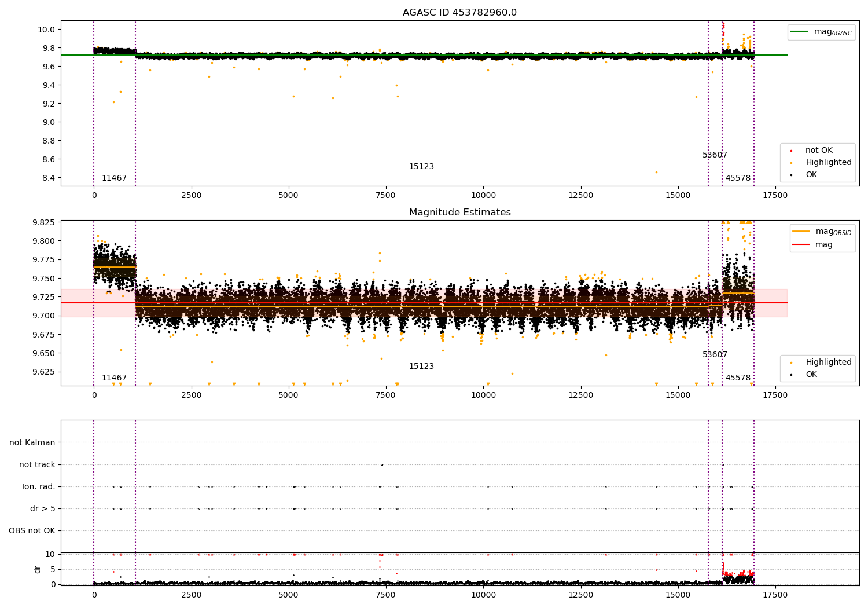Click 'OK' legend entry in top plot
Viewport: 868px width, 608px height.
(x=804, y=175)
